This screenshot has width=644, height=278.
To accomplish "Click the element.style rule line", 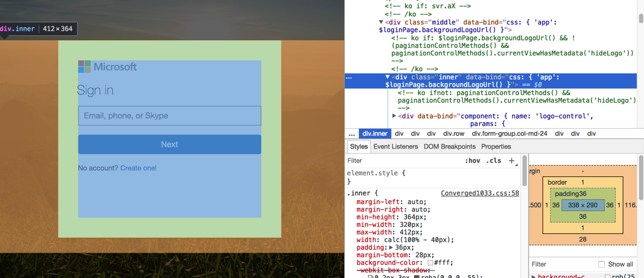I will point(376,173).
